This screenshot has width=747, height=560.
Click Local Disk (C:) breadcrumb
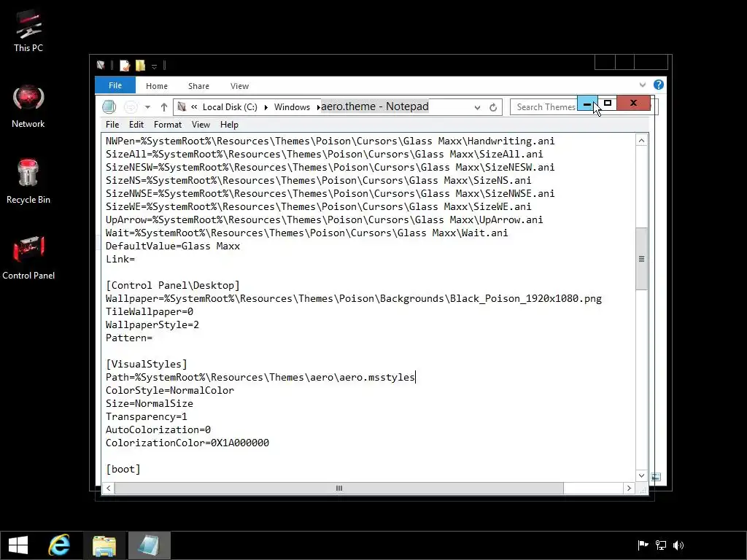tap(230, 107)
